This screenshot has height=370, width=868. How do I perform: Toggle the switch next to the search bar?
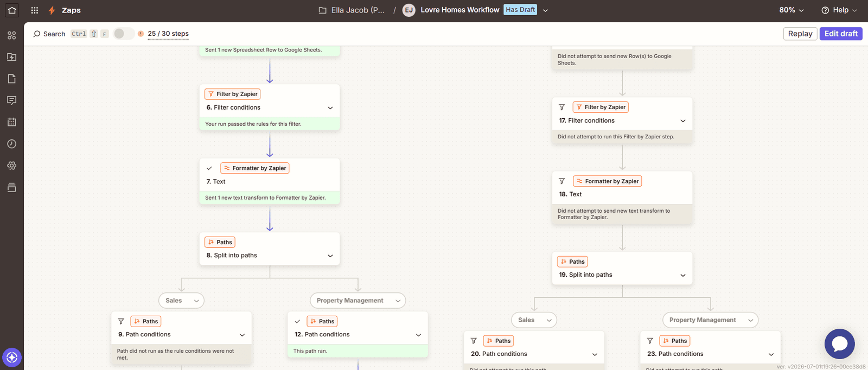[x=123, y=34]
